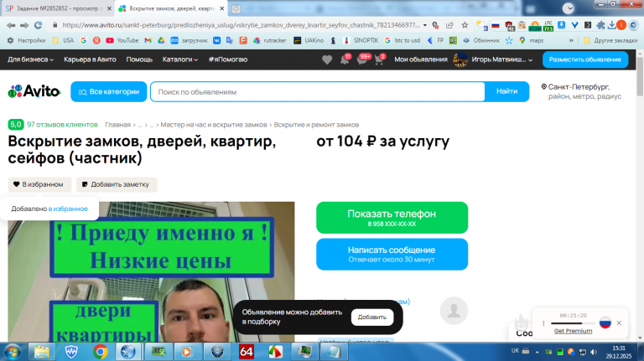
Task: Bookmark this page with the star icon
Action: point(465,25)
